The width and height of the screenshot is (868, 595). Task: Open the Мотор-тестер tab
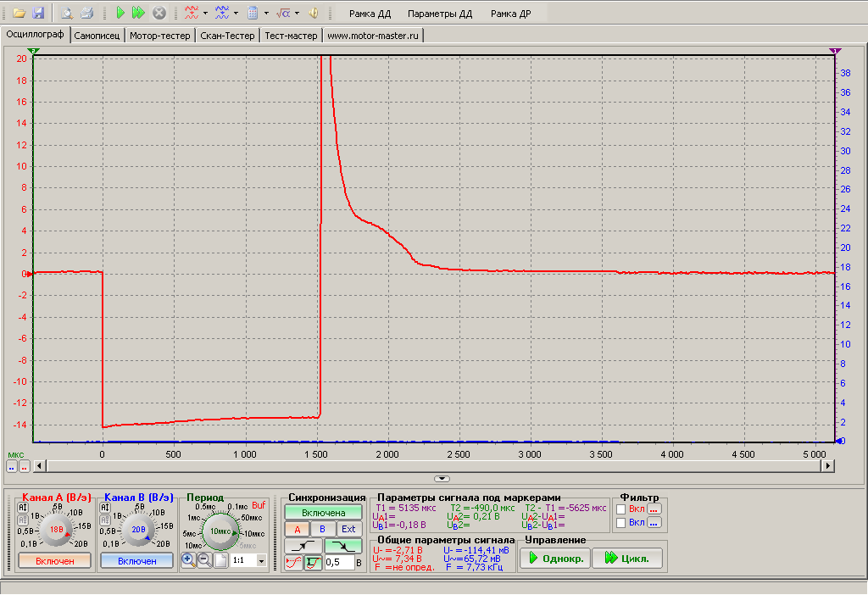tap(160, 36)
